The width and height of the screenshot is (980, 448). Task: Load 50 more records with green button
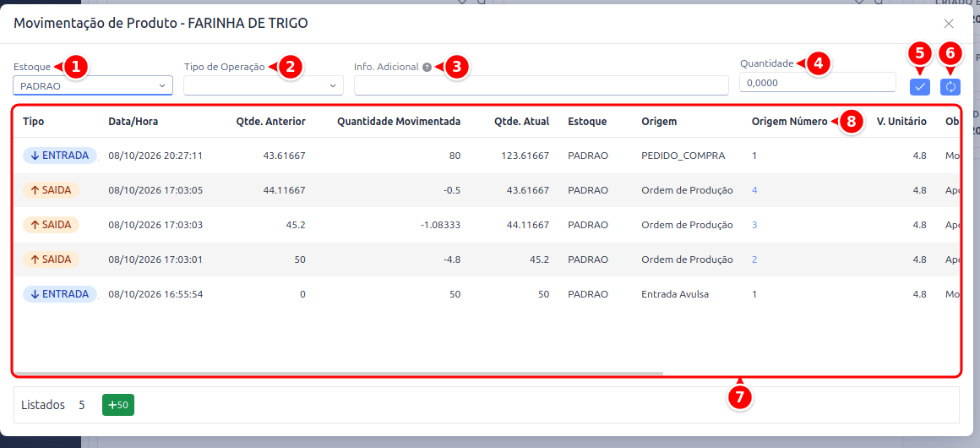click(x=118, y=405)
